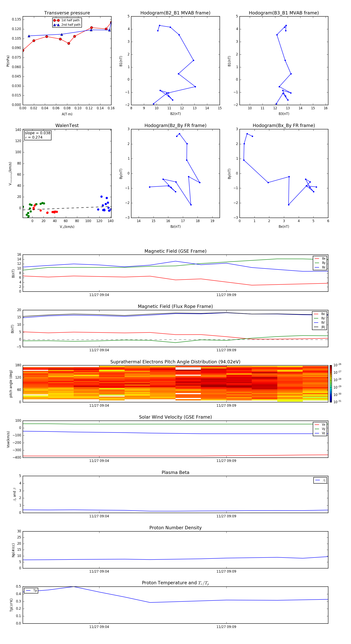
Task: Click the '10^-26' color bar tick label
Action: [337, 365]
